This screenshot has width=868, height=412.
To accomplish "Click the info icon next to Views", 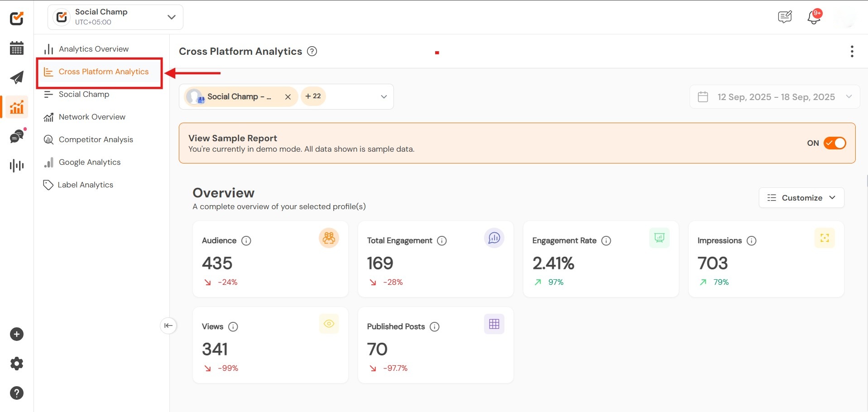I will tap(233, 326).
